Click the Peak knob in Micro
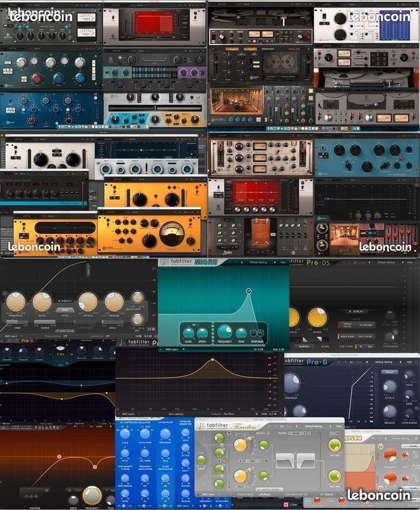The image size is (420, 510). click(241, 333)
